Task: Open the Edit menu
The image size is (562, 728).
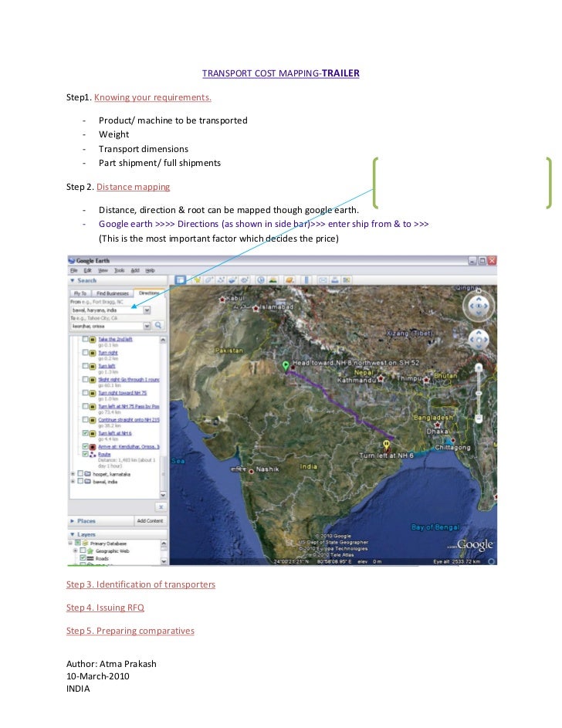Action: pyautogui.click(x=88, y=270)
